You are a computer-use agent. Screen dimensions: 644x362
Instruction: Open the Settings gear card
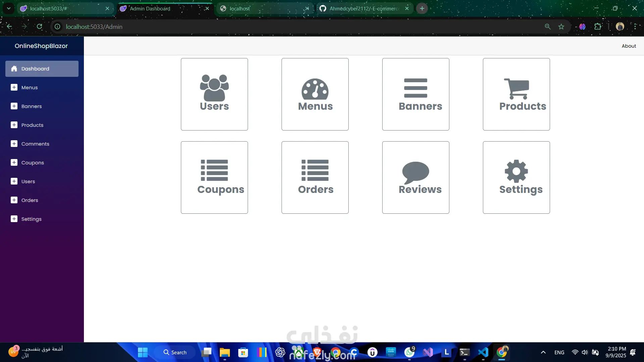pyautogui.click(x=516, y=177)
